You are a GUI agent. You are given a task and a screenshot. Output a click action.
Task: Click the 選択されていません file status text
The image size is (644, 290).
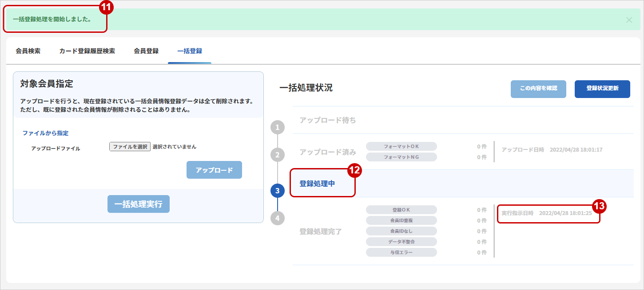point(175,147)
